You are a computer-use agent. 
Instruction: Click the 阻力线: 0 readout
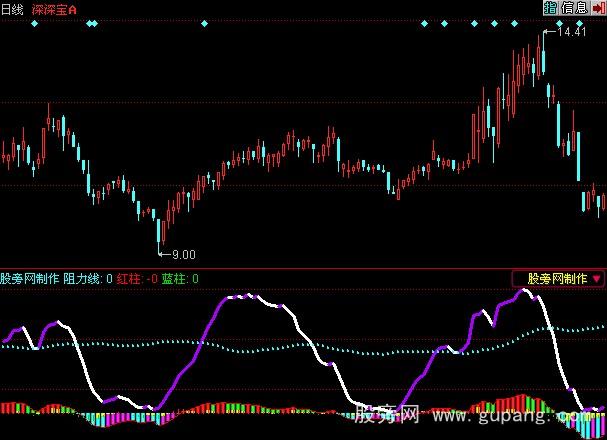(x=88, y=279)
